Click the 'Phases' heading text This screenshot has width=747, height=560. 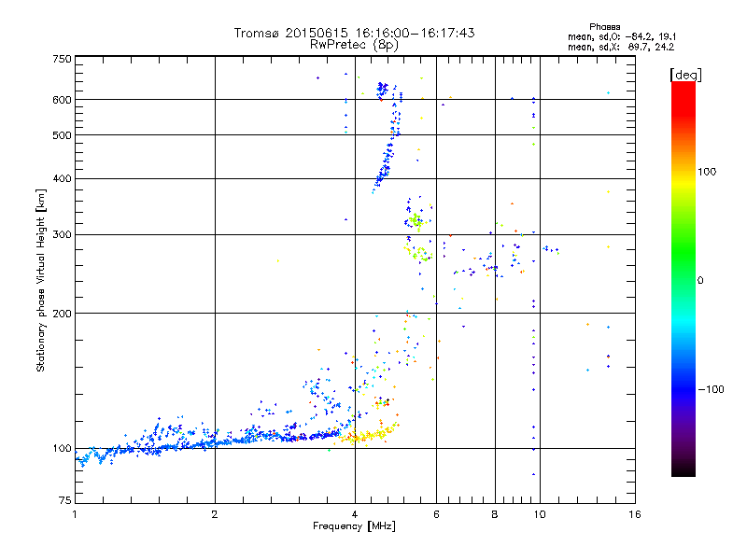click(x=604, y=27)
